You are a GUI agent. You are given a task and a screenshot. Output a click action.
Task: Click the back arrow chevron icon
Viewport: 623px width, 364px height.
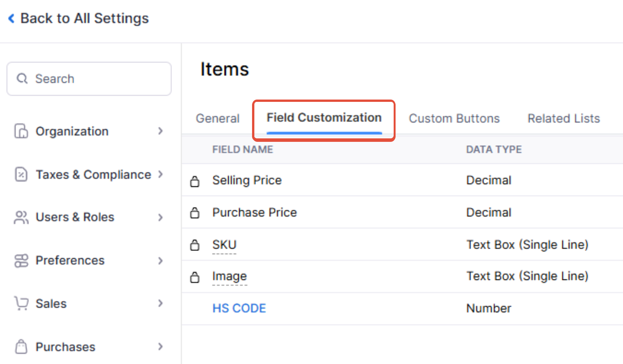12,18
